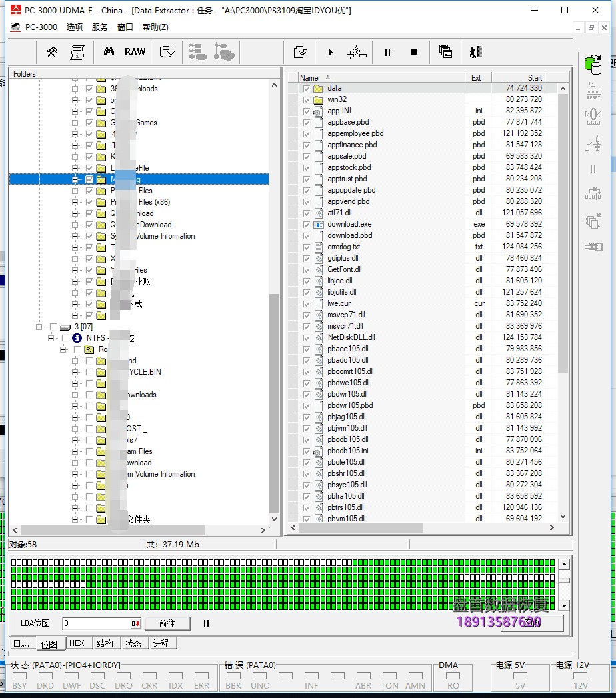Check the box next to 3 [07] drive
The image size is (616, 698).
(x=53, y=327)
